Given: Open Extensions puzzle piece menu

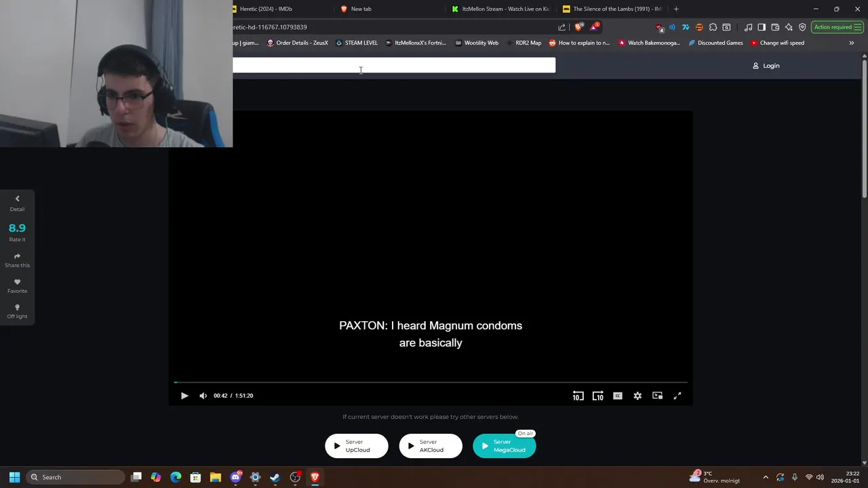Looking at the screenshot, I should coord(713,27).
